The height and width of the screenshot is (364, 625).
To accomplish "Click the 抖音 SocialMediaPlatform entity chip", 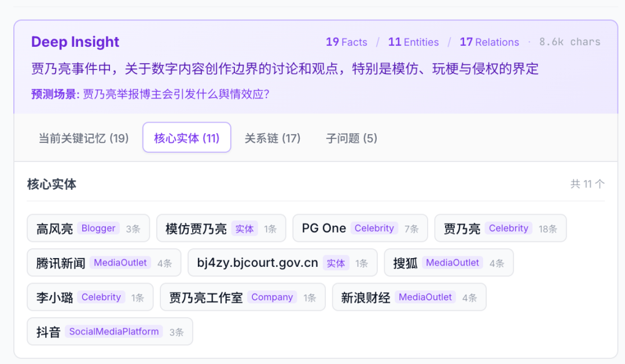I will click(x=109, y=332).
